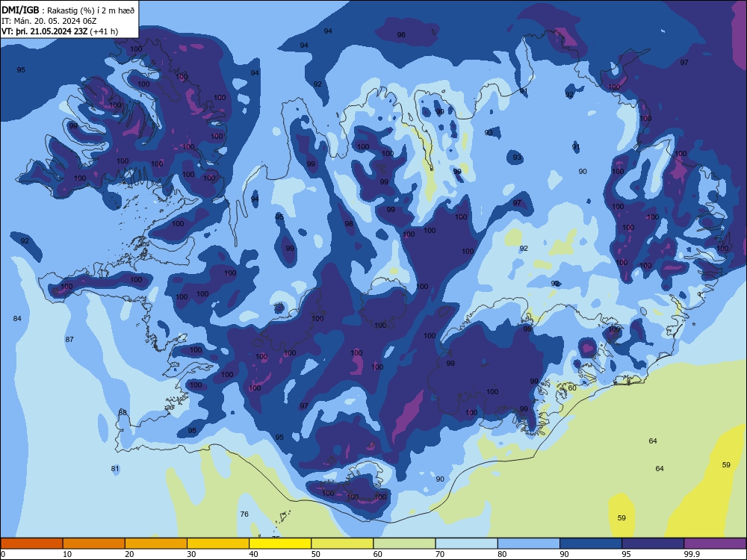Click the dark navy 95–99.9 legend swatch
This screenshot has width=747, height=560.
pos(653,544)
